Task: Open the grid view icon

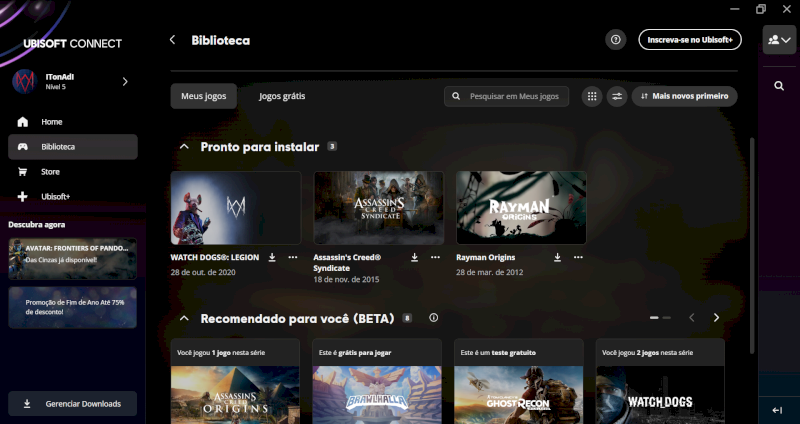Action: pos(592,96)
